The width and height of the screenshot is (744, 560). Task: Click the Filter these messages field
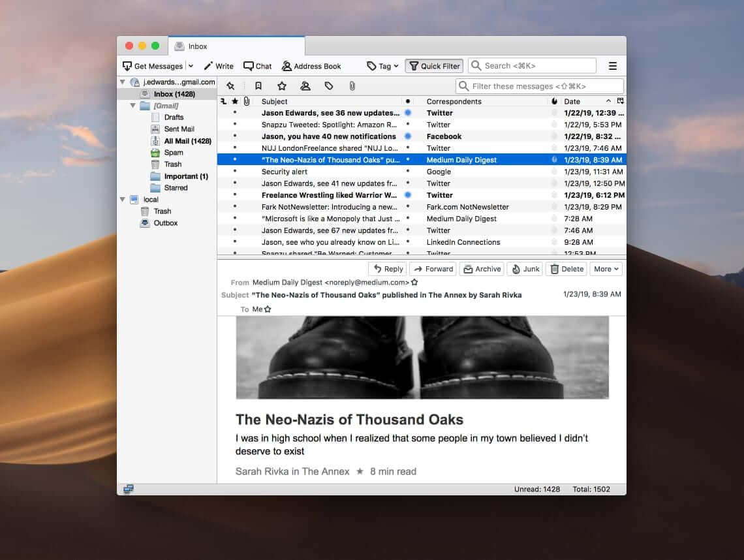pos(540,86)
